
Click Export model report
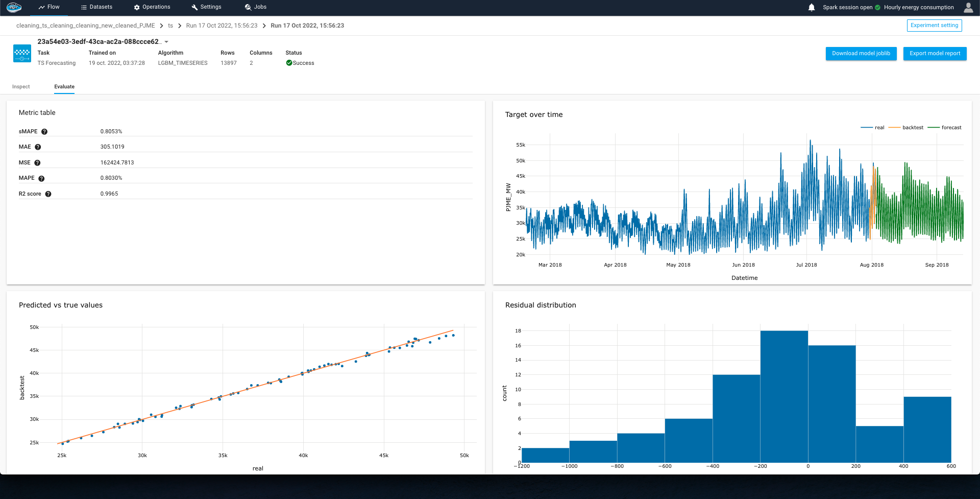click(935, 54)
